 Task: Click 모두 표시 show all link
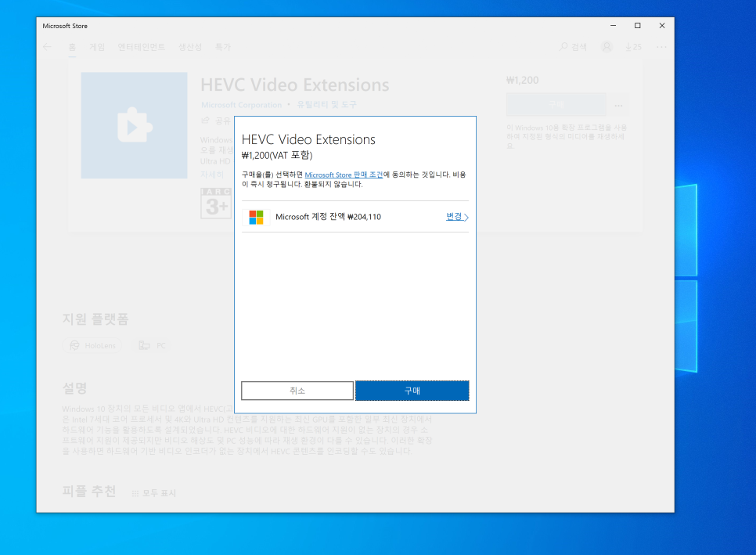tap(154, 493)
